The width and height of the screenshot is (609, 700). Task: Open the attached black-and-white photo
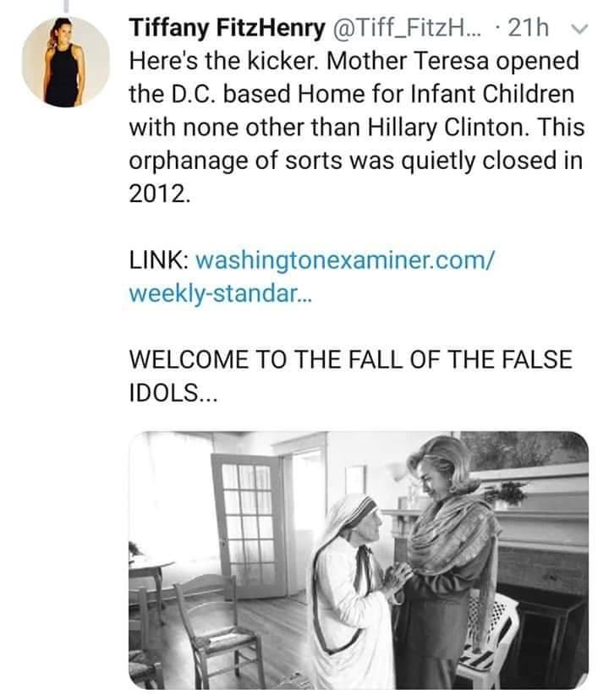[x=358, y=560]
